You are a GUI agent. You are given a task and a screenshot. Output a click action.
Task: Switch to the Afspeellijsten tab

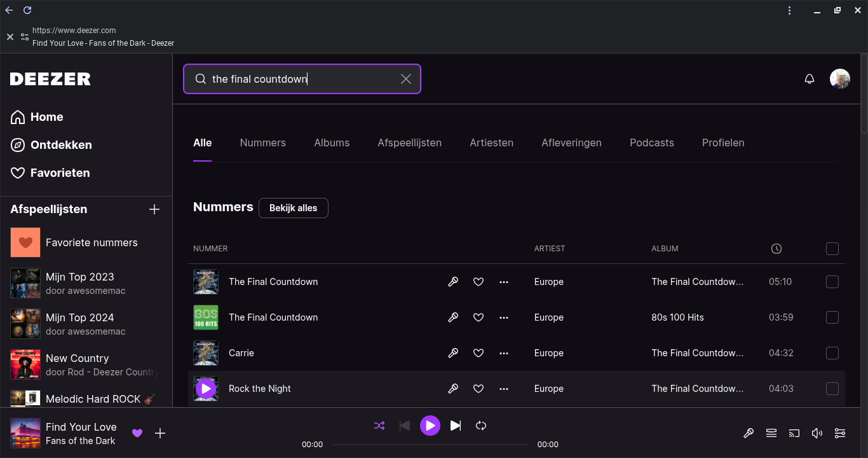[x=410, y=143]
